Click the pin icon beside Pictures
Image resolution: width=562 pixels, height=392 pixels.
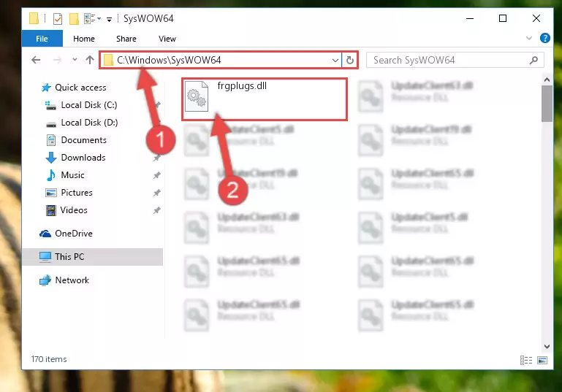pos(156,193)
